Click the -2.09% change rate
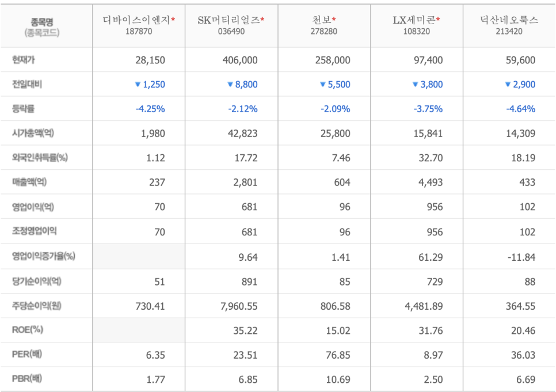 [x=336, y=109]
